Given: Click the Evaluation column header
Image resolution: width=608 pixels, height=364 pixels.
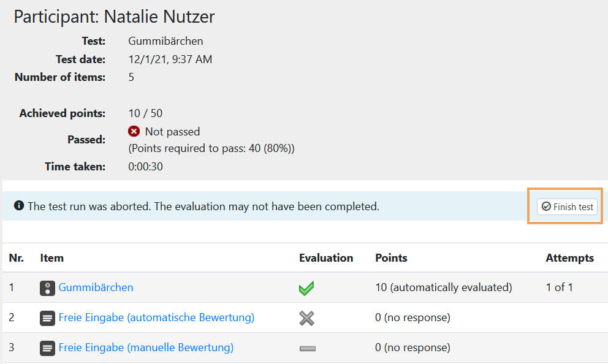Looking at the screenshot, I should (326, 258).
